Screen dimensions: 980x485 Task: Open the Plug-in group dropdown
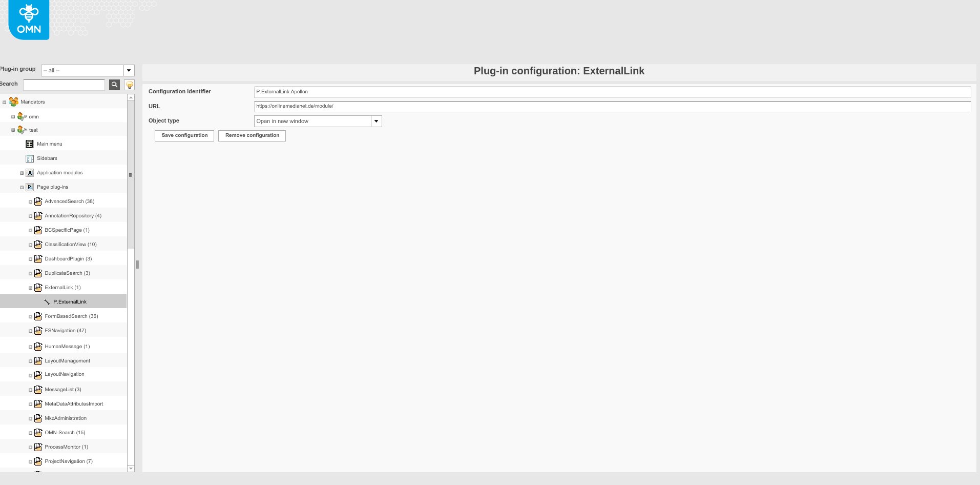point(129,70)
